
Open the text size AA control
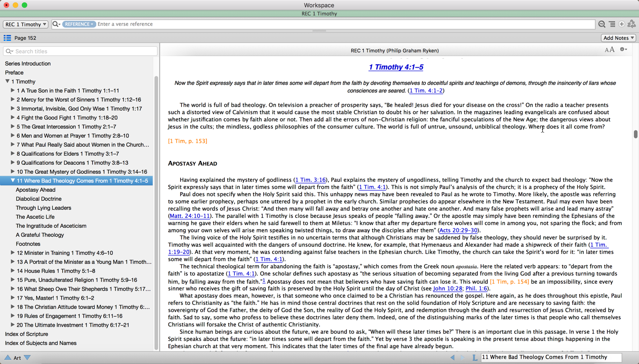pyautogui.click(x=609, y=50)
